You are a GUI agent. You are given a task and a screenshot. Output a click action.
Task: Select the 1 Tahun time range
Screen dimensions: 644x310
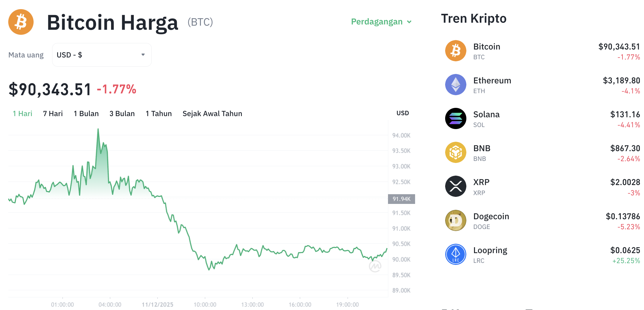click(158, 113)
